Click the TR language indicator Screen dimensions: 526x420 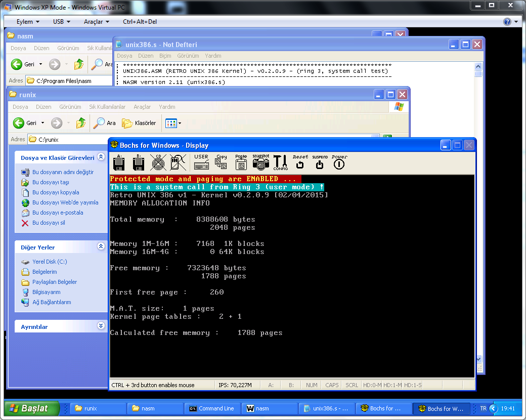483,408
